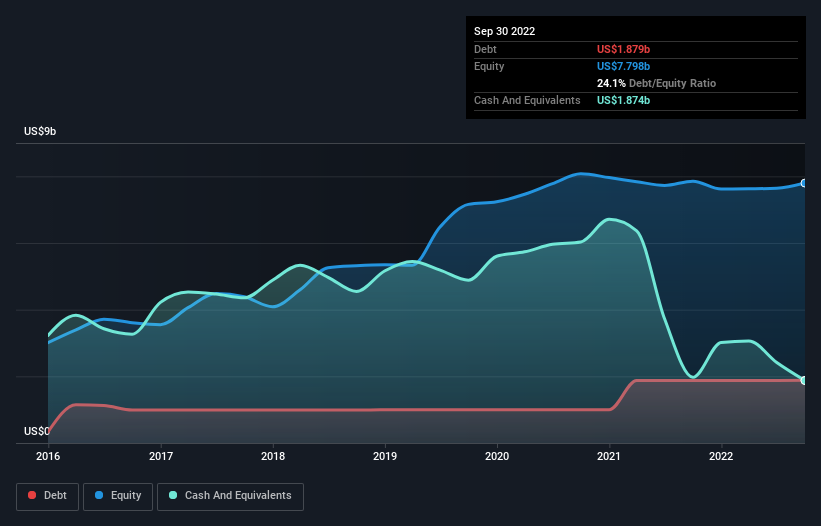Screen dimensions: 821x526
Task: Toggle Cash And Equivalents legend button
Action: pyautogui.click(x=230, y=496)
